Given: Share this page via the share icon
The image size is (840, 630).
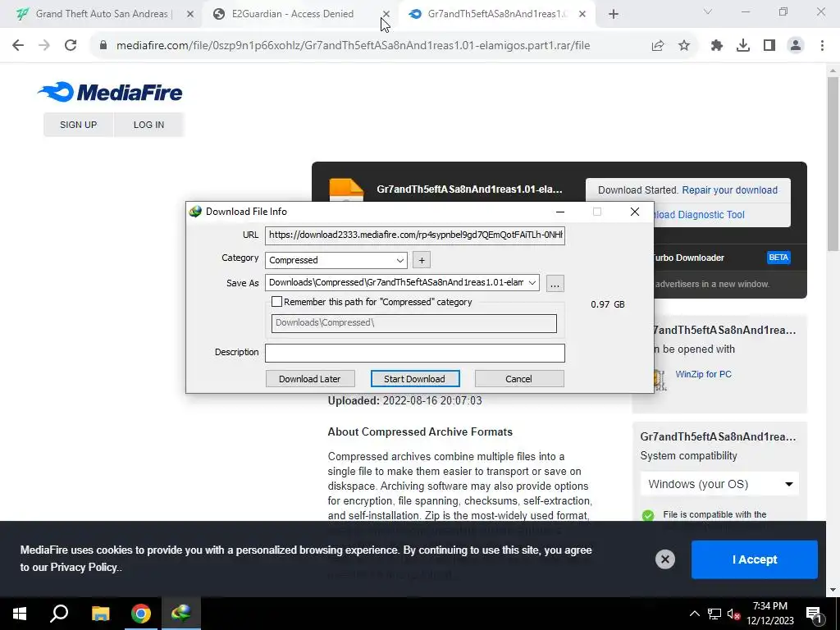Looking at the screenshot, I should click(658, 46).
